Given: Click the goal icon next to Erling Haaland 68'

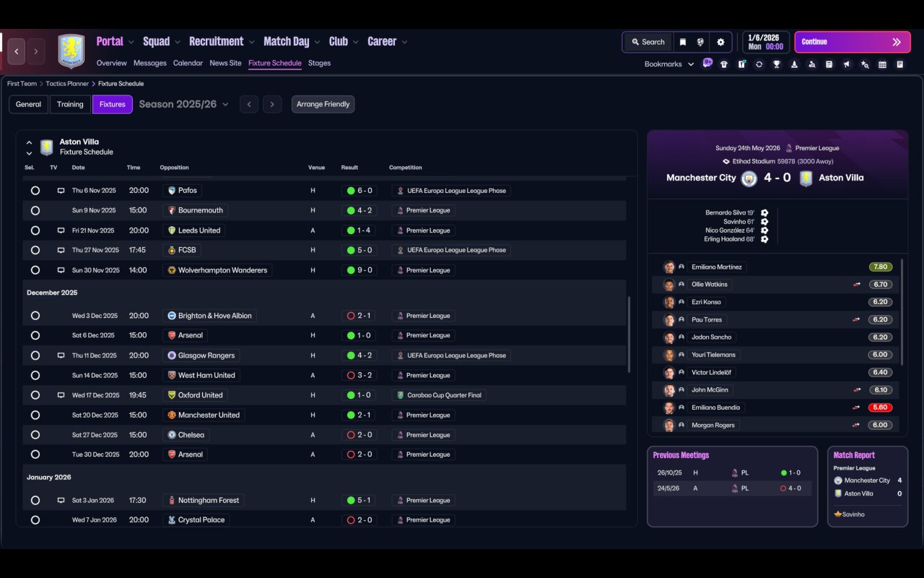Looking at the screenshot, I should (x=764, y=239).
